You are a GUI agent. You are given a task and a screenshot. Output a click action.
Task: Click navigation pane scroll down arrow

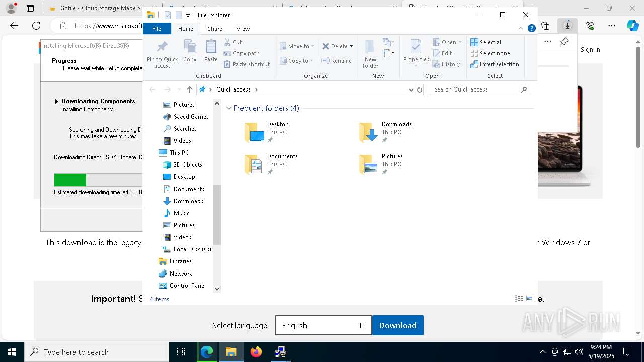pos(217,289)
